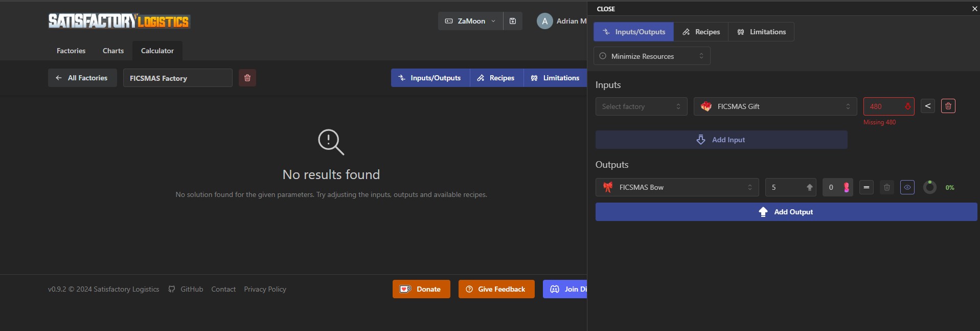Click the 0% circular progress indicator

(x=929, y=187)
